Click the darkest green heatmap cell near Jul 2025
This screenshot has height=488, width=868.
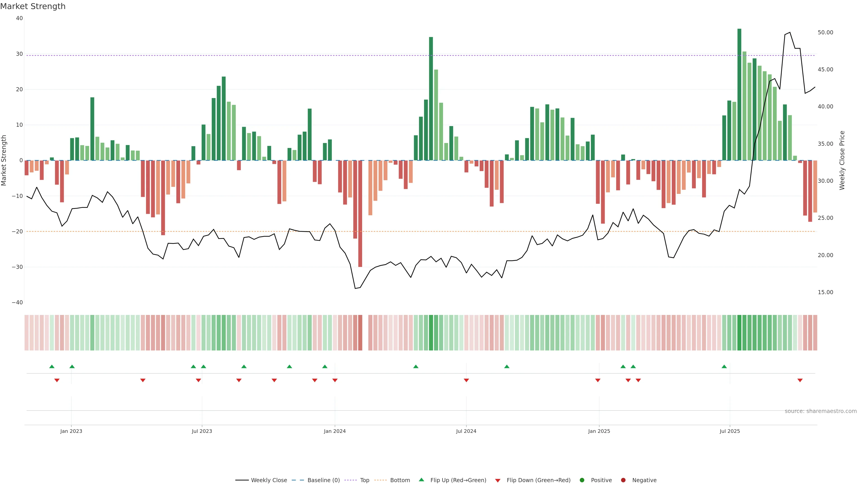tap(739, 333)
